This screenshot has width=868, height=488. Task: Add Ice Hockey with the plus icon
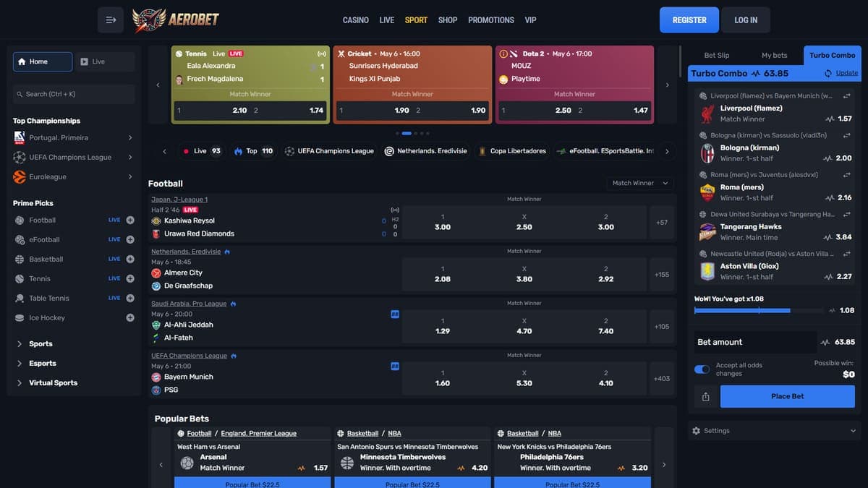[130, 317]
